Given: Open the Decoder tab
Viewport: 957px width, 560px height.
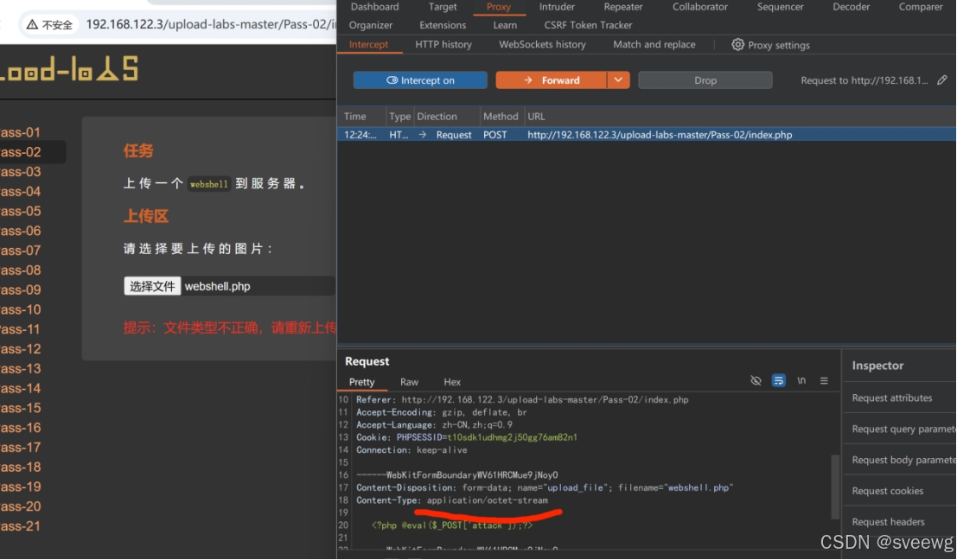Looking at the screenshot, I should (852, 7).
